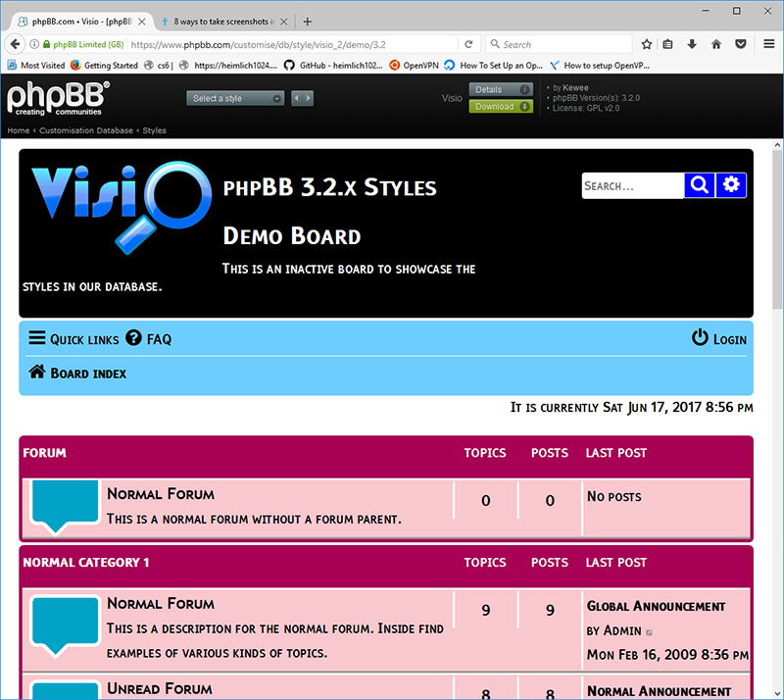Click the Details button
The width and height of the screenshot is (784, 700).
(x=501, y=89)
